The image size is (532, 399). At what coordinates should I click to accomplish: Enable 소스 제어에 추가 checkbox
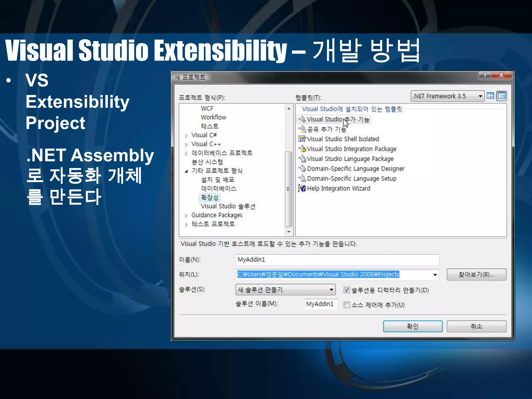(347, 305)
